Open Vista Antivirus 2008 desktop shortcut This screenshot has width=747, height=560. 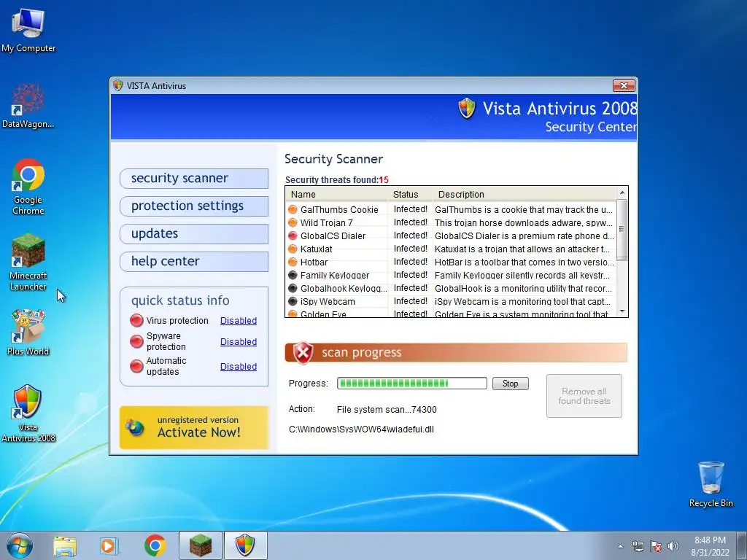point(28,413)
